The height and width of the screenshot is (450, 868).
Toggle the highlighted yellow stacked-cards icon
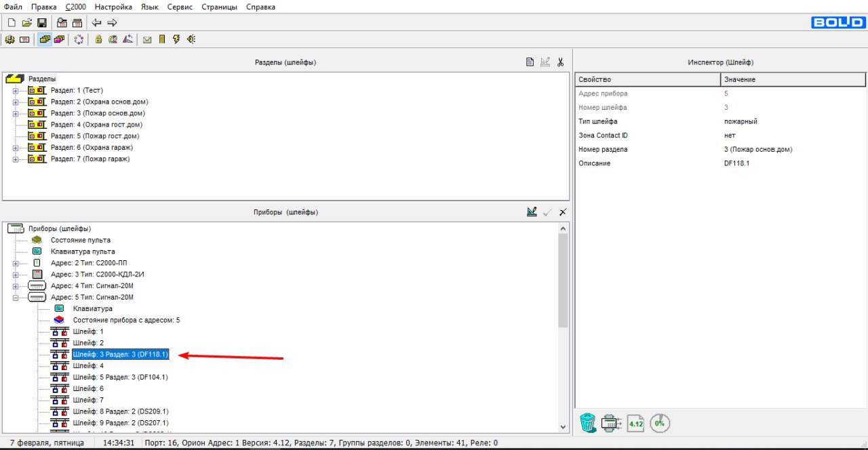(45, 39)
